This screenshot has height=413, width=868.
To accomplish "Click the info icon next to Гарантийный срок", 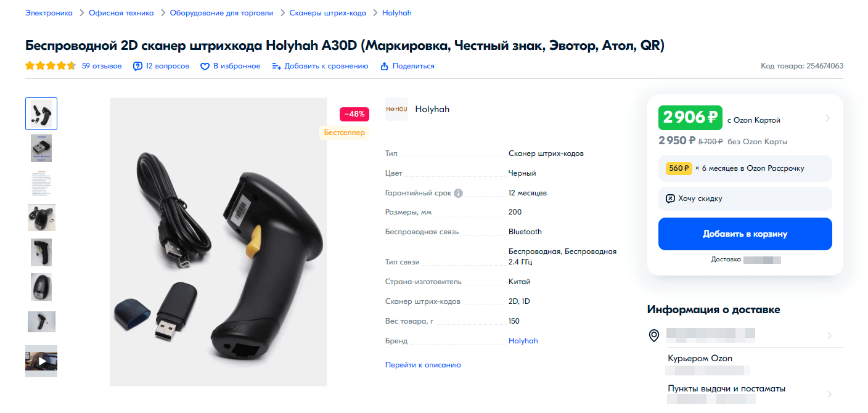I will pyautogui.click(x=458, y=193).
